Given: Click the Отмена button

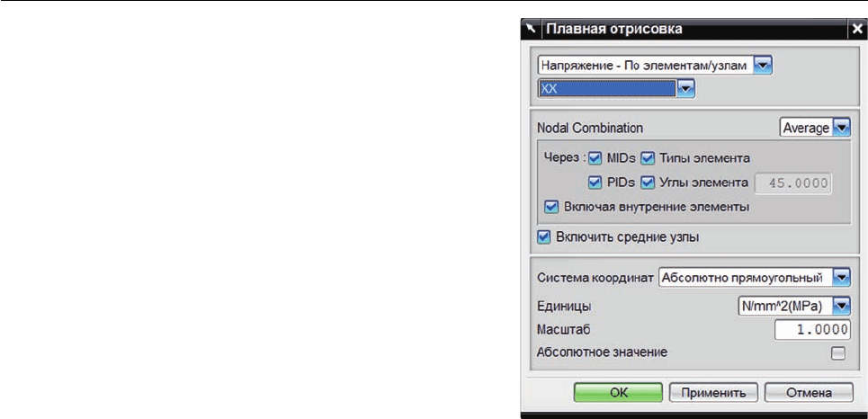Looking at the screenshot, I should click(x=809, y=392).
